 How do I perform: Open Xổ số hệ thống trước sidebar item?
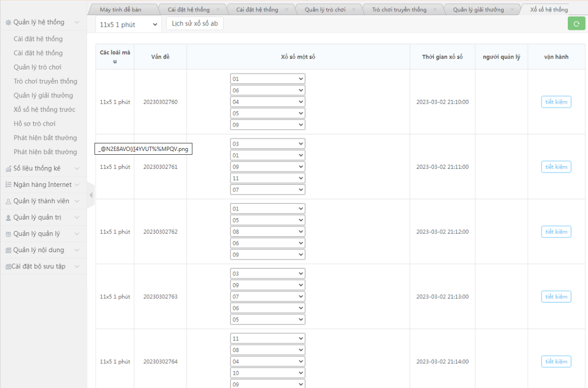tap(44, 110)
